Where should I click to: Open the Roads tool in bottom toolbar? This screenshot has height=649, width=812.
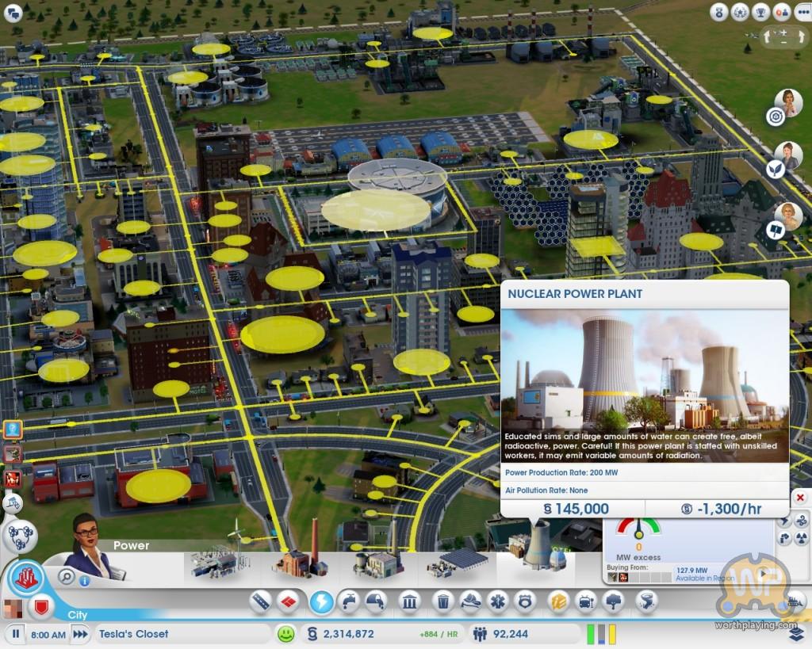click(262, 602)
